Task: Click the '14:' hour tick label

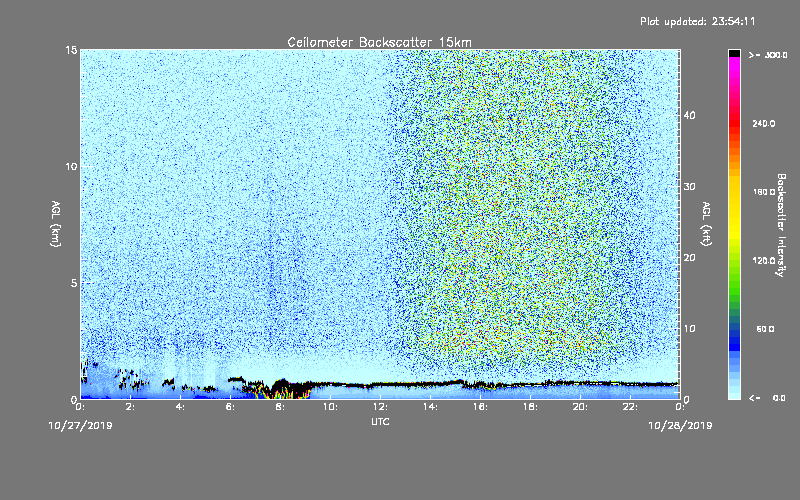Action: (x=430, y=407)
